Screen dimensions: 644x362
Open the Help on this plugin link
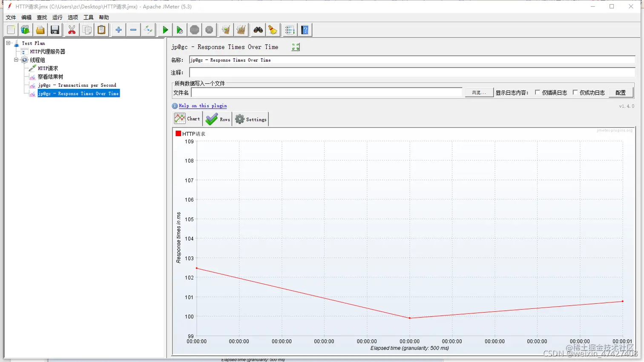203,106
